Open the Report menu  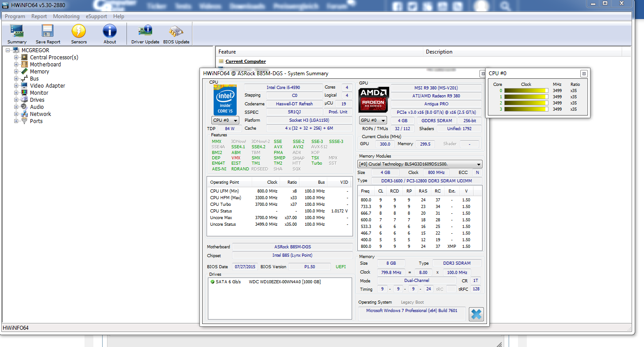point(39,16)
